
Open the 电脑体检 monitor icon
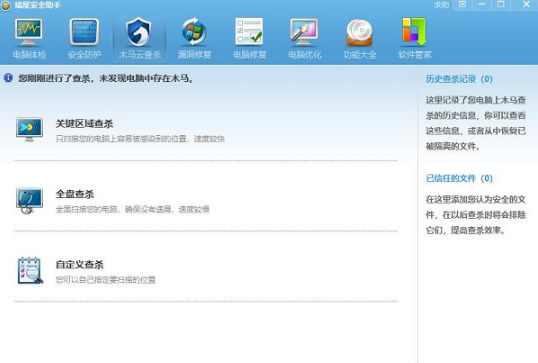[29, 33]
